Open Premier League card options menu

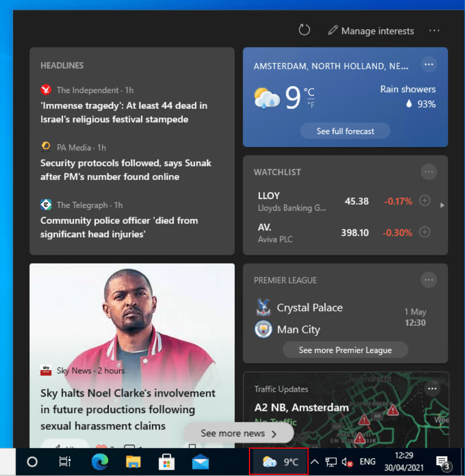(429, 280)
